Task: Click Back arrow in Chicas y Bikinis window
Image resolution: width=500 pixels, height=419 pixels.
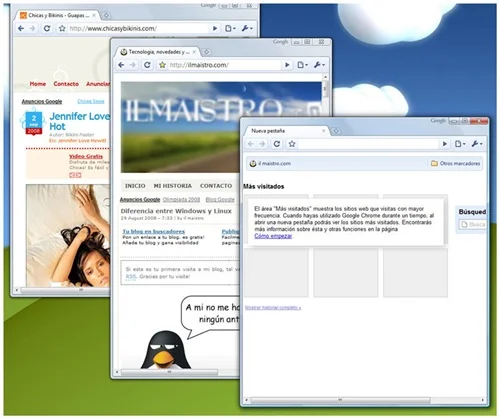Action: point(21,29)
